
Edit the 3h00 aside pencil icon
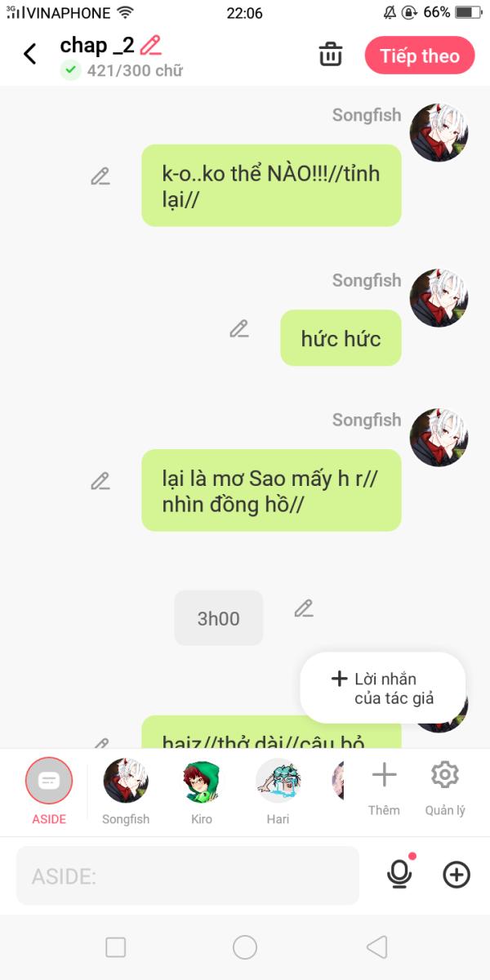pos(304,608)
